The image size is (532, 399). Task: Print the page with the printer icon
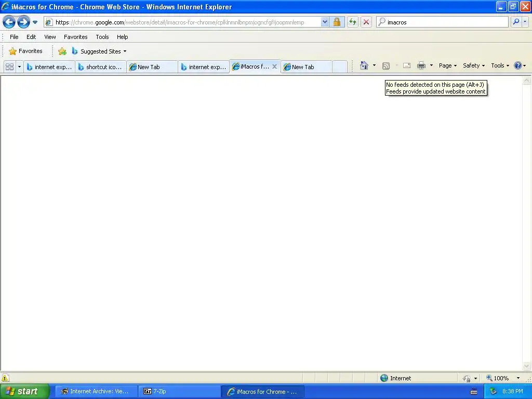421,65
